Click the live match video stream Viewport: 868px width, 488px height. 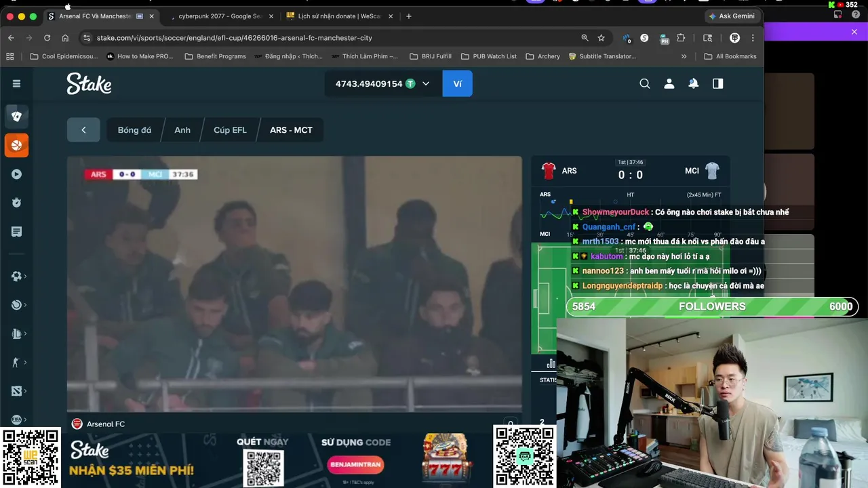(294, 284)
